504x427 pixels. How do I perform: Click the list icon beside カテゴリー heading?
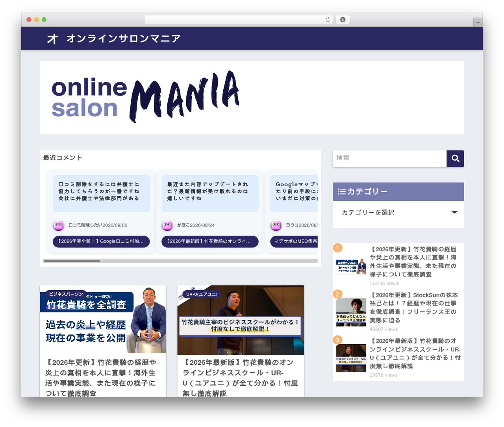(341, 191)
